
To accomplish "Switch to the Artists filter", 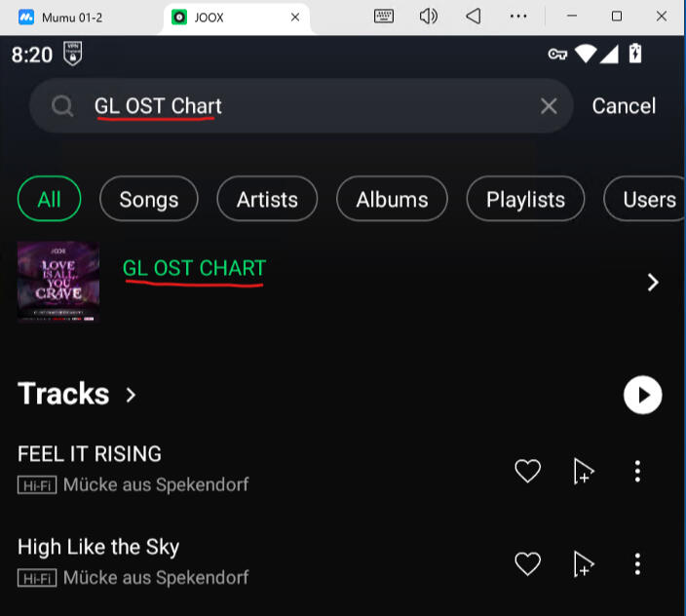I will [x=267, y=200].
